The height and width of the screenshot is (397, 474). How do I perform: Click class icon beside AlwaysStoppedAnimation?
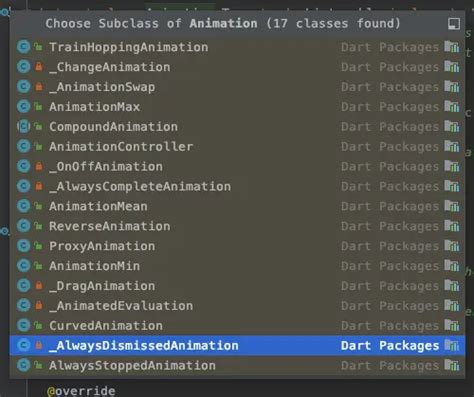(24, 365)
